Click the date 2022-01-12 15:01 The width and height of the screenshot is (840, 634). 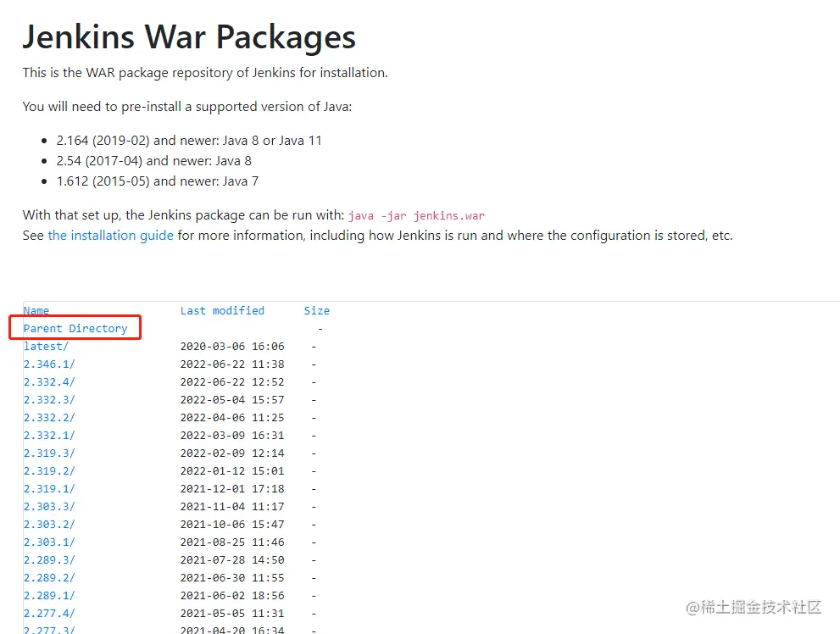click(232, 470)
